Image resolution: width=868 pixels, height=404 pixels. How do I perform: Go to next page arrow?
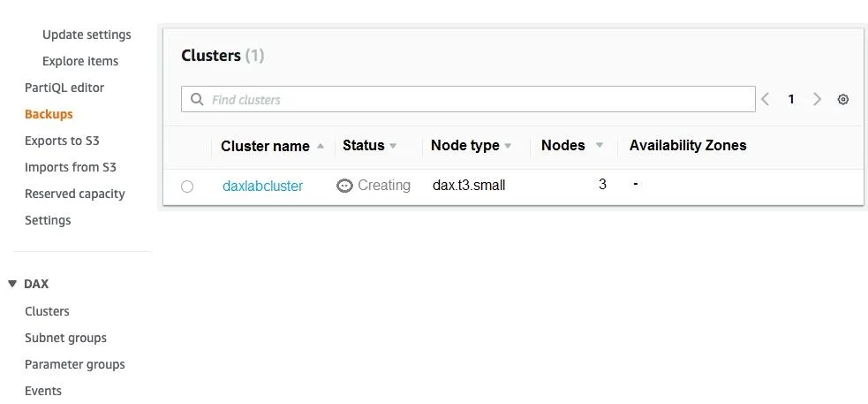(817, 99)
